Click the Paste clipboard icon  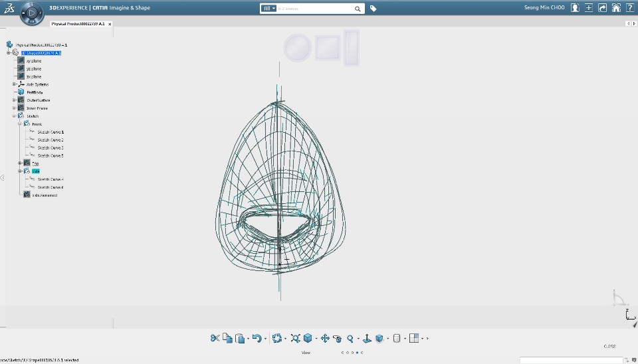click(240, 338)
